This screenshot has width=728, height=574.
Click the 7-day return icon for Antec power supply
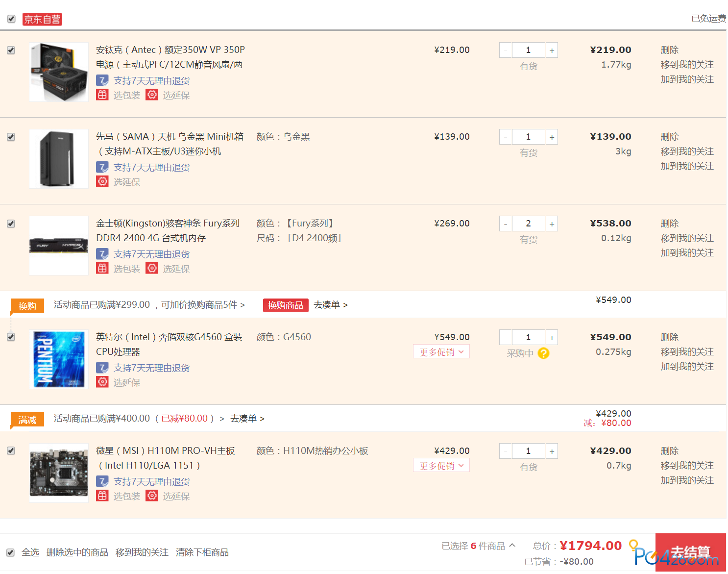point(102,80)
